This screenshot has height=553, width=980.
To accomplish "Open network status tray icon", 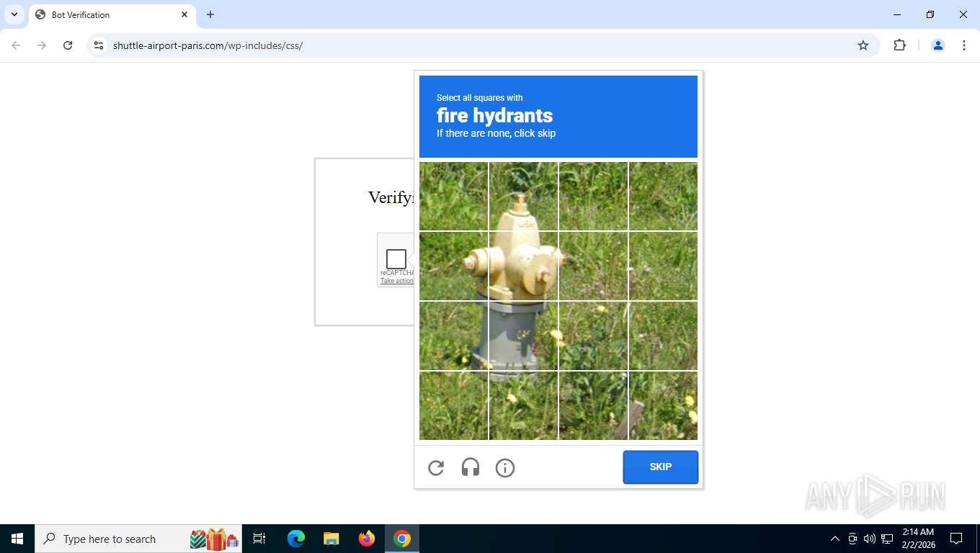I will (887, 539).
